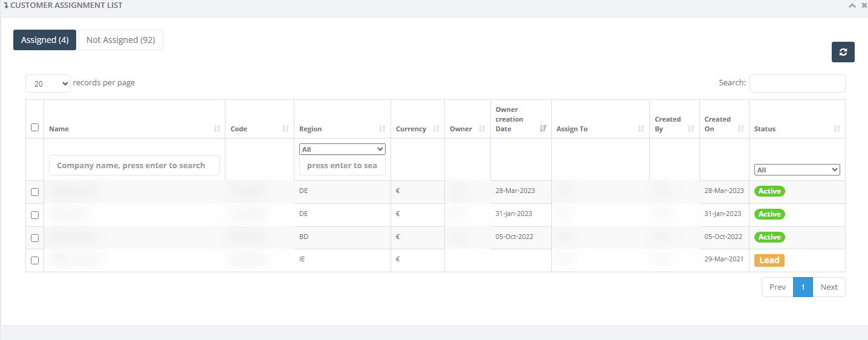868x340 pixels.
Task: Focus the Search input field
Action: pyautogui.click(x=797, y=83)
